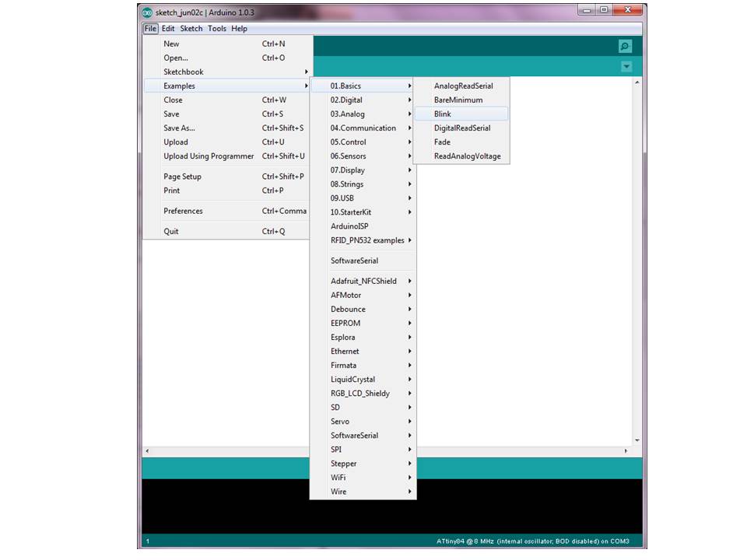The width and height of the screenshot is (747, 560).
Task: Open the Tools menu
Action: point(217,28)
